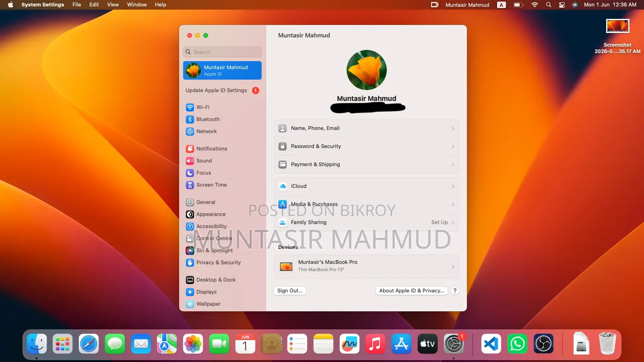
Task: Open Siri & Spotlight icon
Action: pyautogui.click(x=190, y=251)
